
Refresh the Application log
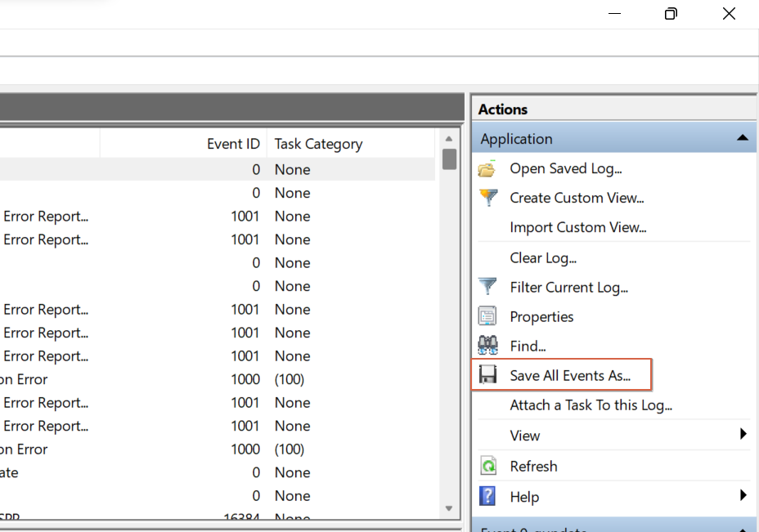(x=533, y=466)
